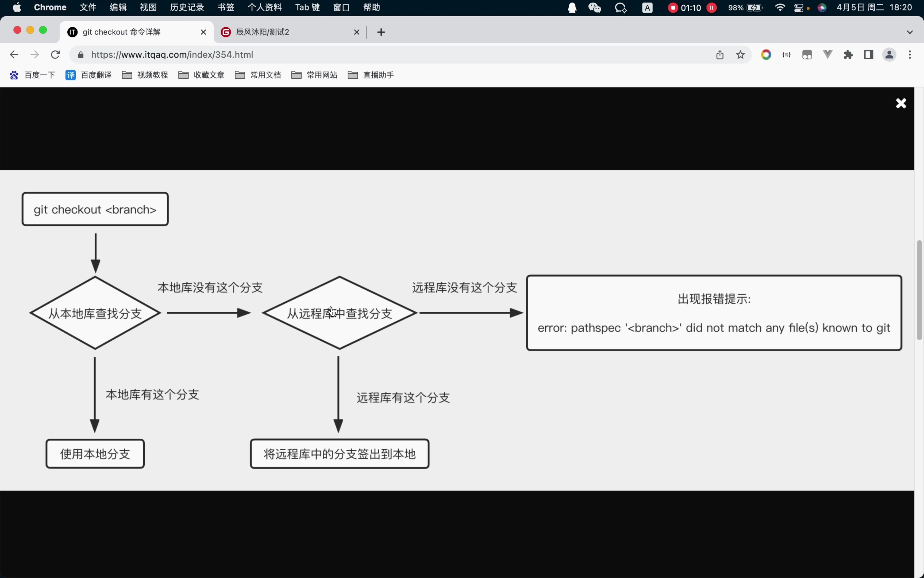Click the 'error: pathspec' message text
Viewport: 924px width, 578px height.
coord(714,328)
